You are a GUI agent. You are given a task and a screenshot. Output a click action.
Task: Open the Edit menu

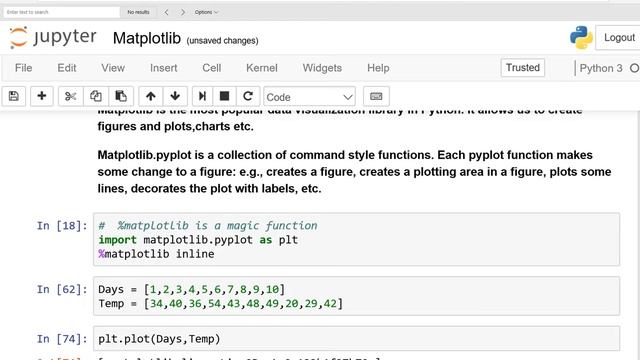coord(67,68)
